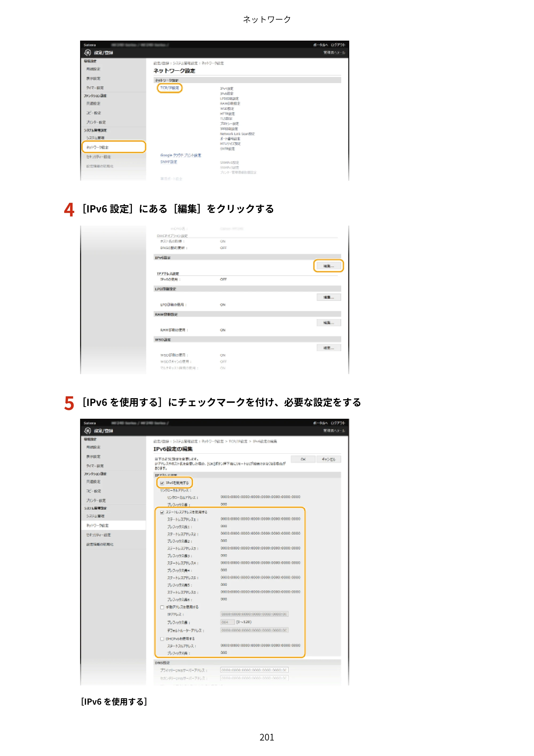Screen dimensions: 534x756
Task: Click the 設定/登録 gear icon in the IPv6 edit screenshot
Action: point(88,431)
